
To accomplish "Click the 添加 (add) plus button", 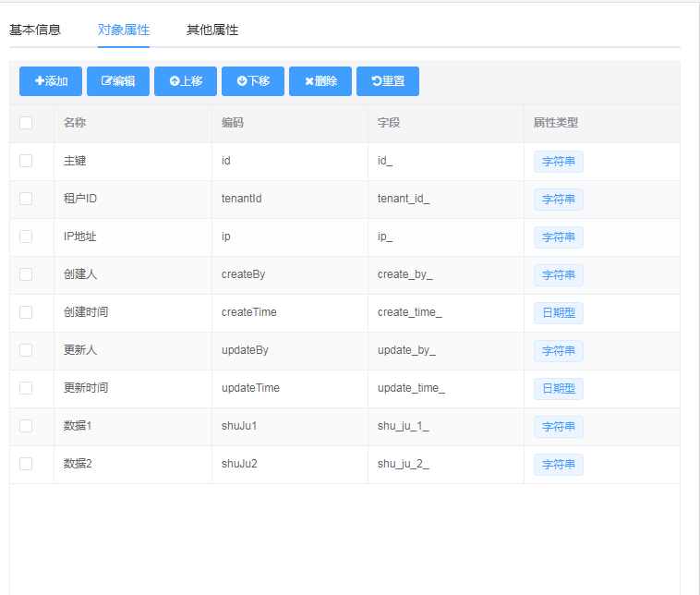I will [51, 81].
